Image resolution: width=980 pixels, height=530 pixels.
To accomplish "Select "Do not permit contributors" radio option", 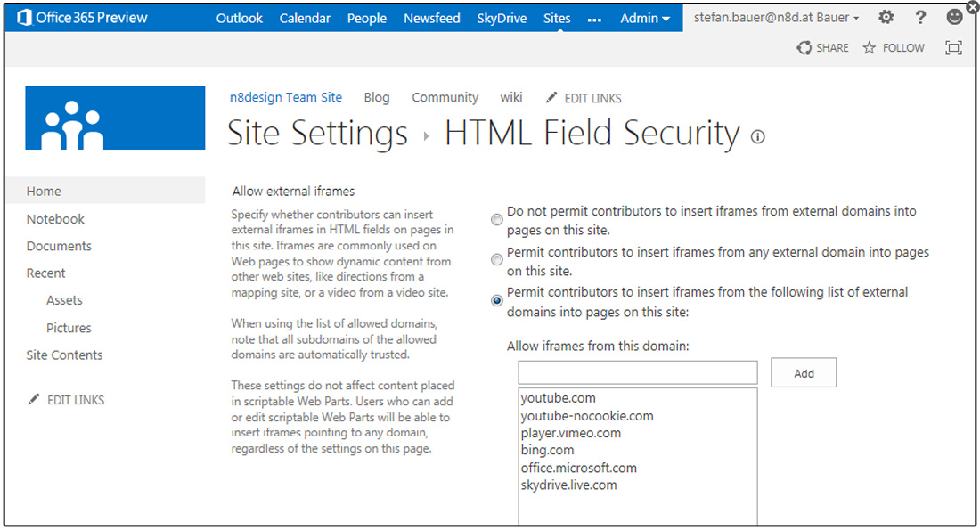I will pos(496,220).
